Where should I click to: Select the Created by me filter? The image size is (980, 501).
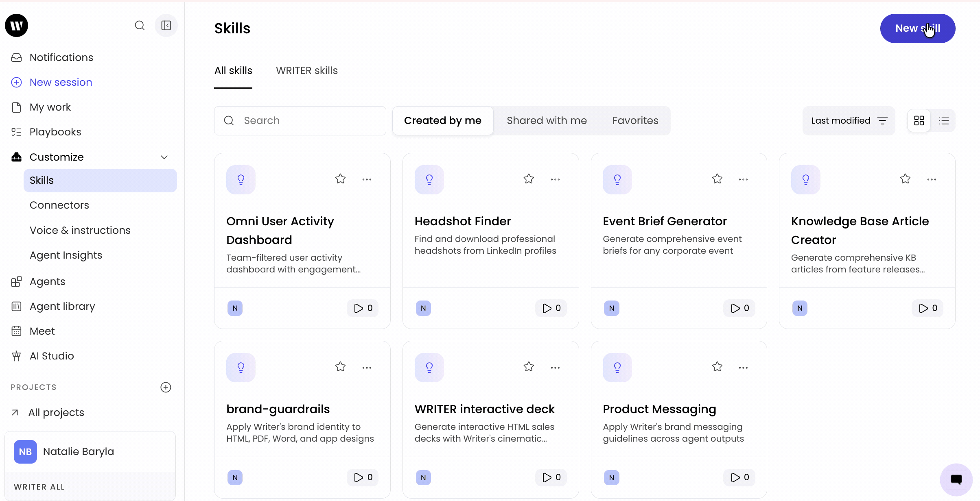tap(443, 121)
